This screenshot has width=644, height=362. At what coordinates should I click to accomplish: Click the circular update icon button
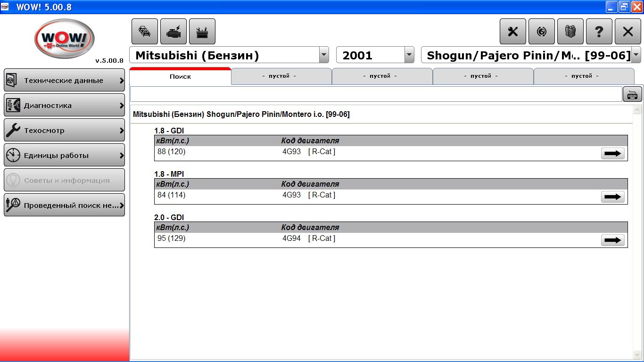pos(542,32)
